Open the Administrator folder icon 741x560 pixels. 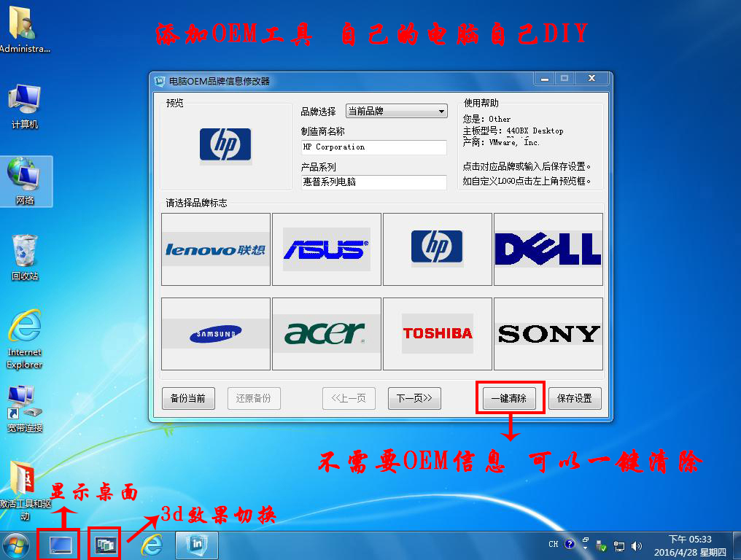pyautogui.click(x=23, y=28)
